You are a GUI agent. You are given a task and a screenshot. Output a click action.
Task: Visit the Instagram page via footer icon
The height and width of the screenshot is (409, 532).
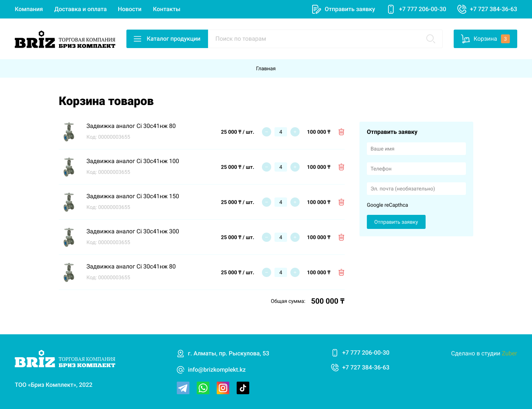coord(223,388)
